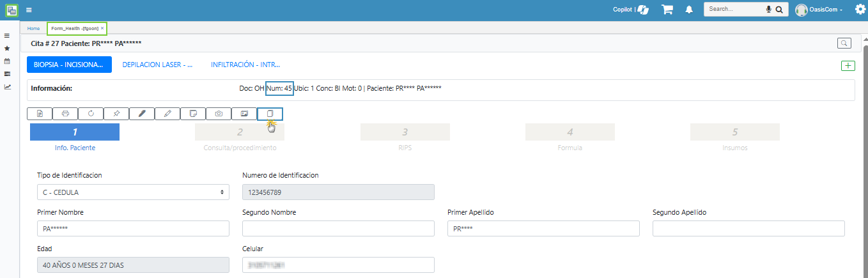Click the copy document icon in the toolbar

tap(270, 114)
